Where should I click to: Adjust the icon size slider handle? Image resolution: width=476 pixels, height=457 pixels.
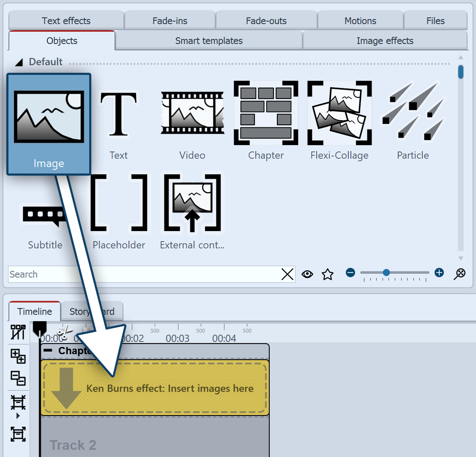(x=386, y=273)
